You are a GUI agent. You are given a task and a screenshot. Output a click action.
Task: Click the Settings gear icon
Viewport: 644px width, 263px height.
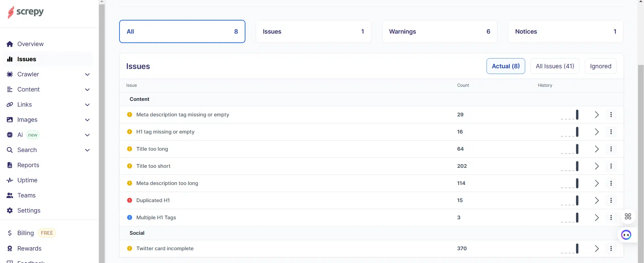coord(10,211)
